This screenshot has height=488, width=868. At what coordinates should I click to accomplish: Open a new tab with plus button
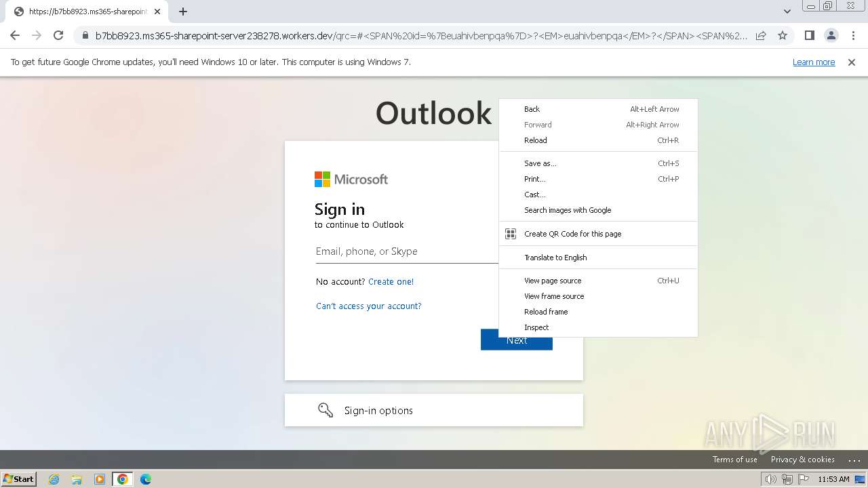pos(183,12)
